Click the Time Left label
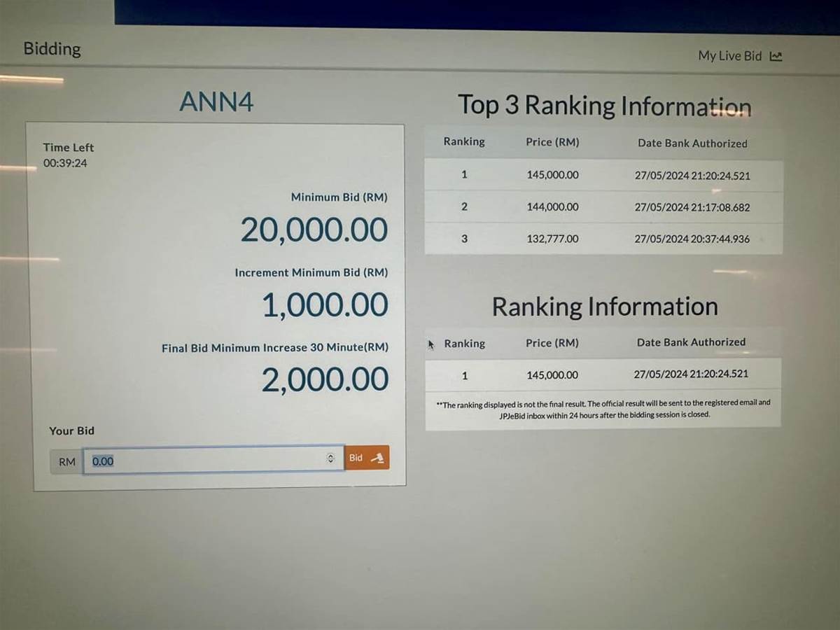The image size is (840, 630). [68, 147]
